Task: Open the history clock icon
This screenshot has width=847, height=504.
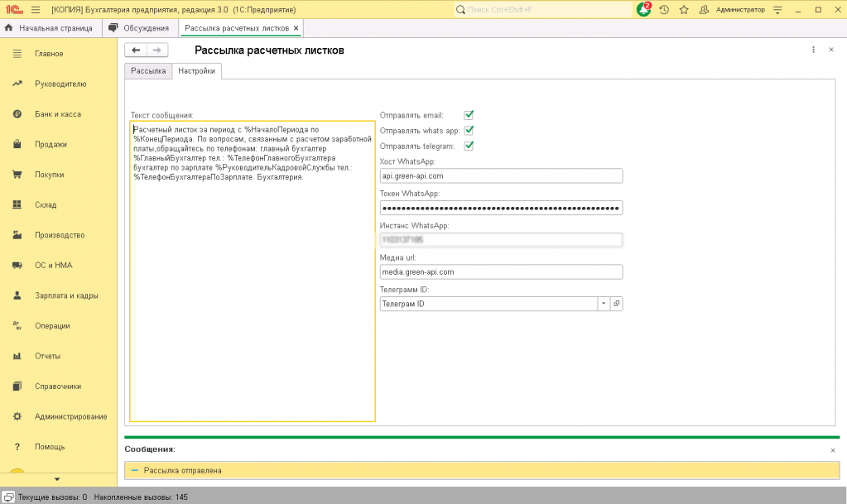Action: point(664,10)
